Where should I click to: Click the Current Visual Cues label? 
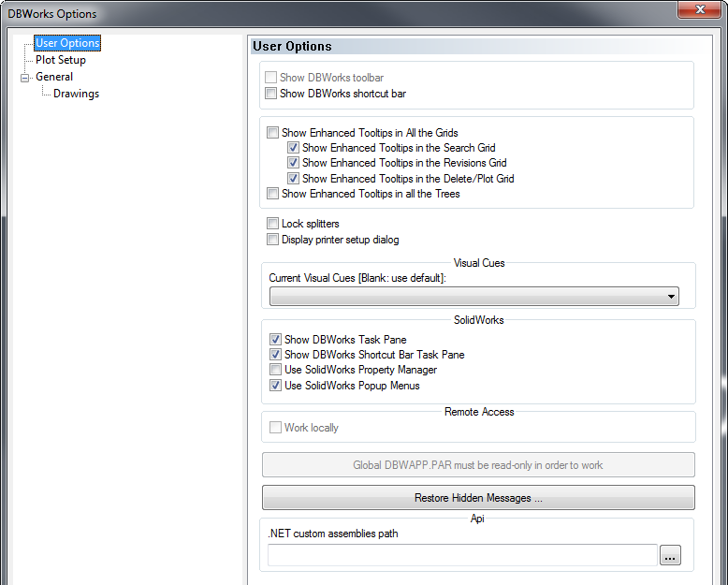(357, 278)
